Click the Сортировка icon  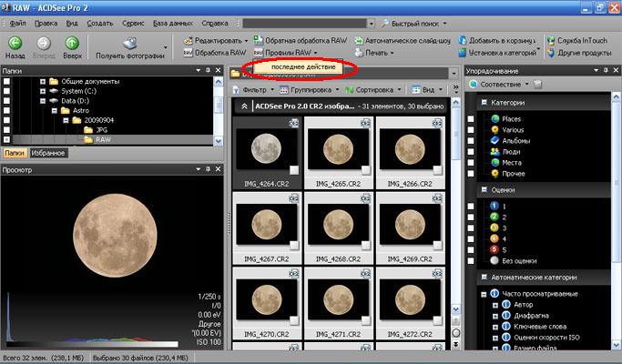349,90
